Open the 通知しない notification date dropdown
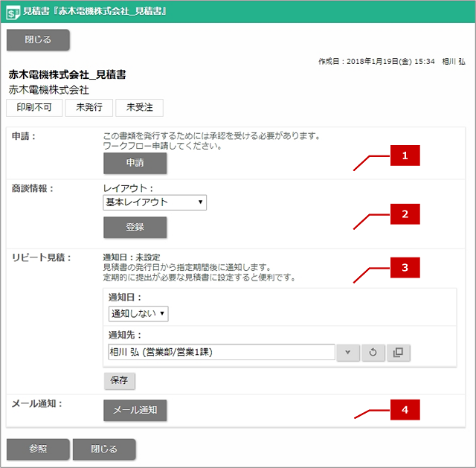The image size is (476, 468). 138,314
